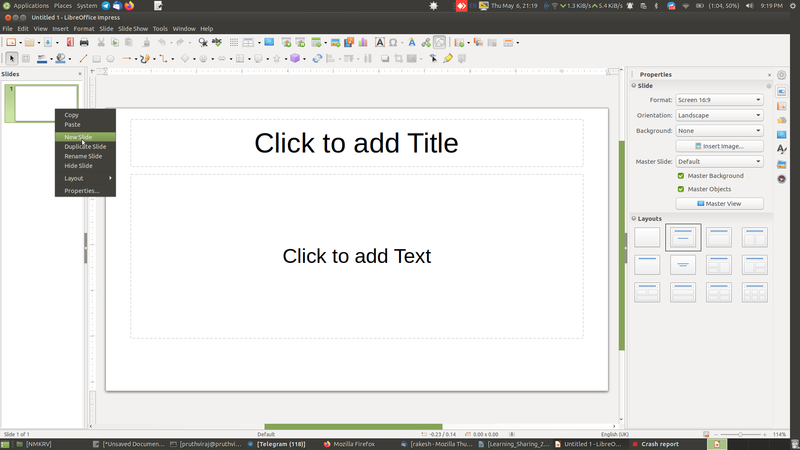Uncheck the Master Background checkbox

coord(681,176)
